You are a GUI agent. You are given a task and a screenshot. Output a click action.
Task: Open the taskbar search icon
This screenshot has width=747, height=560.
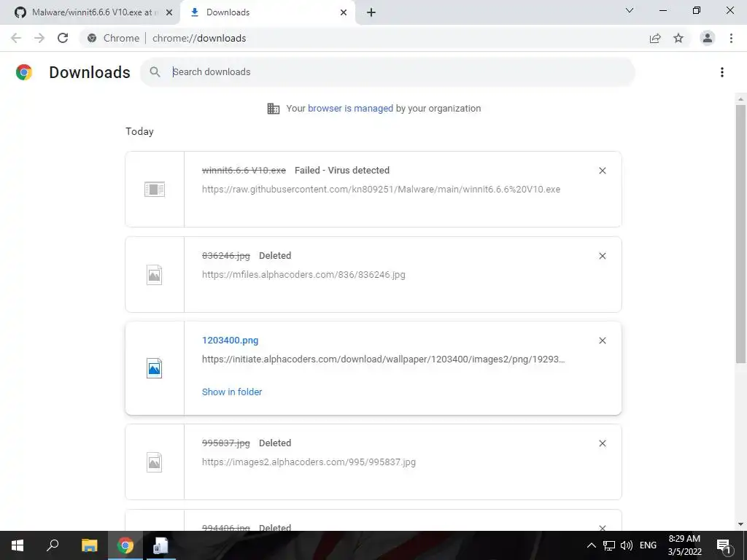pos(53,545)
